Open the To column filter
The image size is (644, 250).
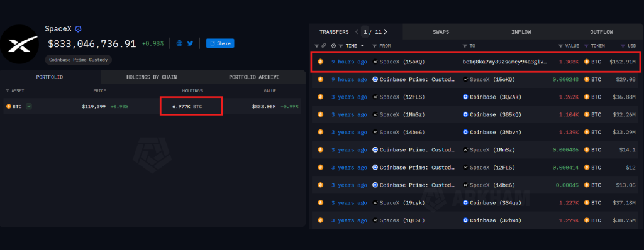[465, 46]
